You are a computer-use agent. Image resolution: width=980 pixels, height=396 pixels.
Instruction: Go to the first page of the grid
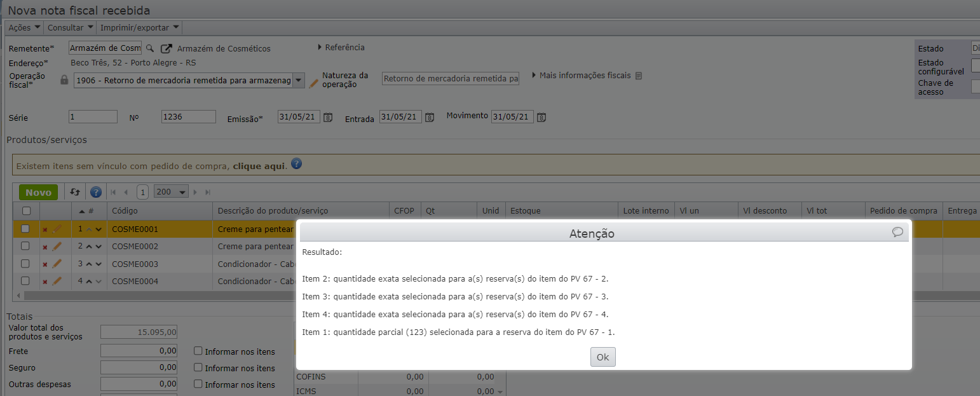(113, 192)
